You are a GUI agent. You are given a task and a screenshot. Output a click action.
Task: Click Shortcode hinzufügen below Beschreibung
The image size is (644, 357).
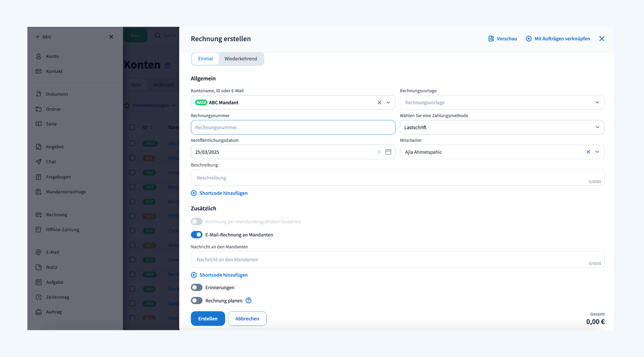(219, 193)
